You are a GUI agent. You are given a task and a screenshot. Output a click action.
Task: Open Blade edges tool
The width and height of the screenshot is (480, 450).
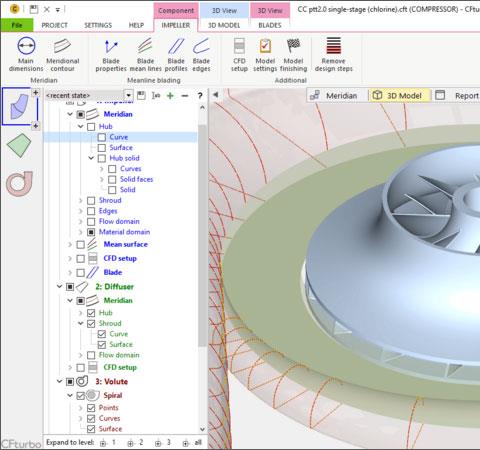coord(201,54)
